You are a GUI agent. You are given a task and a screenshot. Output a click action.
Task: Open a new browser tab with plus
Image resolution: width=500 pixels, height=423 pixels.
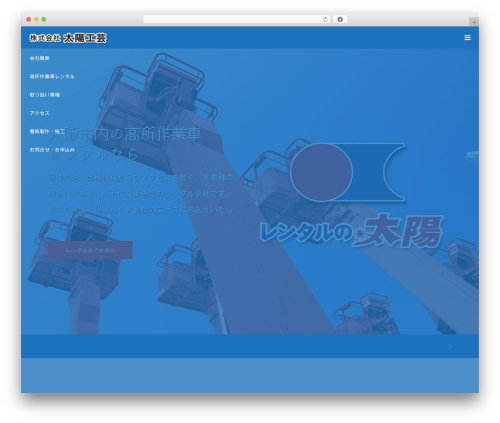pyautogui.click(x=474, y=22)
